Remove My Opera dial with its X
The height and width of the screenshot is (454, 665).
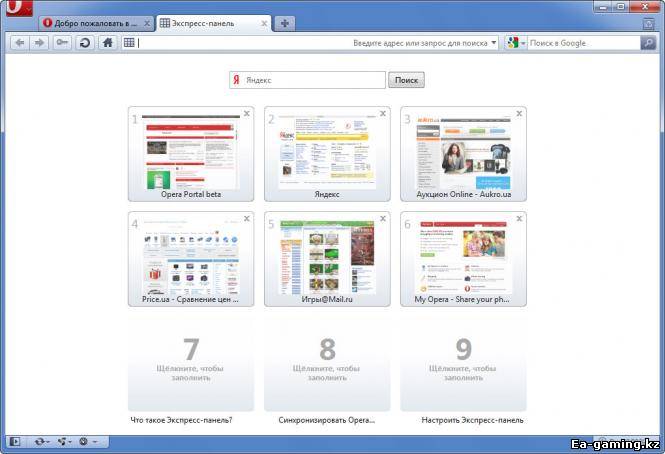pos(519,219)
